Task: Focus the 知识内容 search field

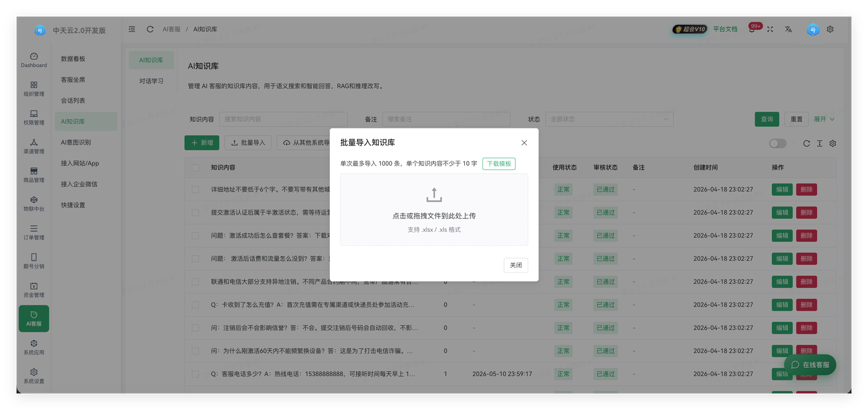Action: 283,119
